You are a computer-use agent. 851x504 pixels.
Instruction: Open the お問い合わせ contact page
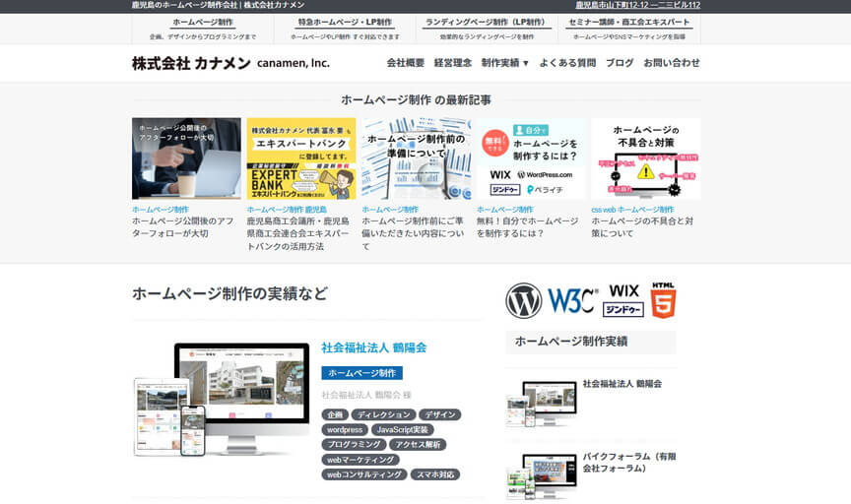point(672,63)
